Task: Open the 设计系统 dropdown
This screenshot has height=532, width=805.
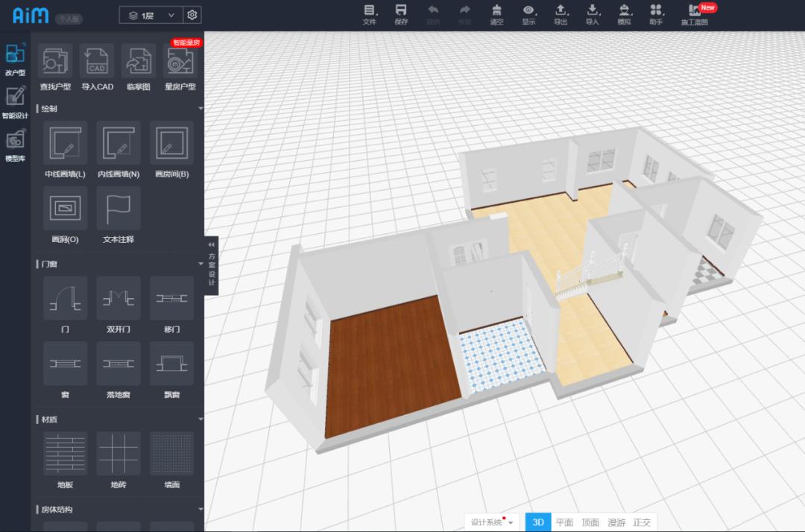Action: [x=492, y=522]
